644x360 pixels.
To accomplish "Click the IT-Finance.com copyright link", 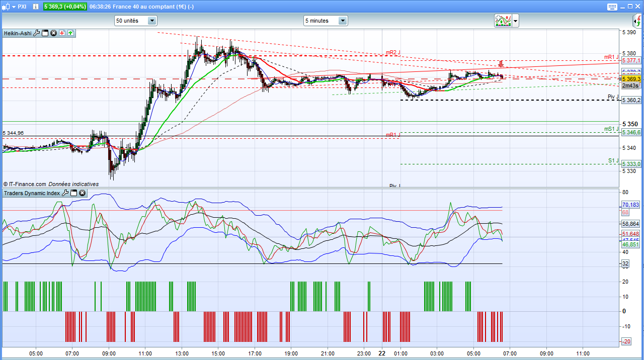I will pos(27,185).
